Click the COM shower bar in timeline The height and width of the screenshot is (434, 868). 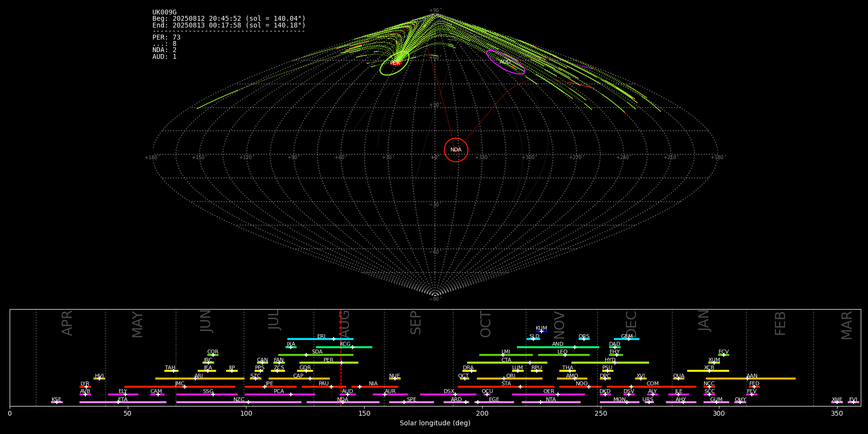(x=652, y=387)
